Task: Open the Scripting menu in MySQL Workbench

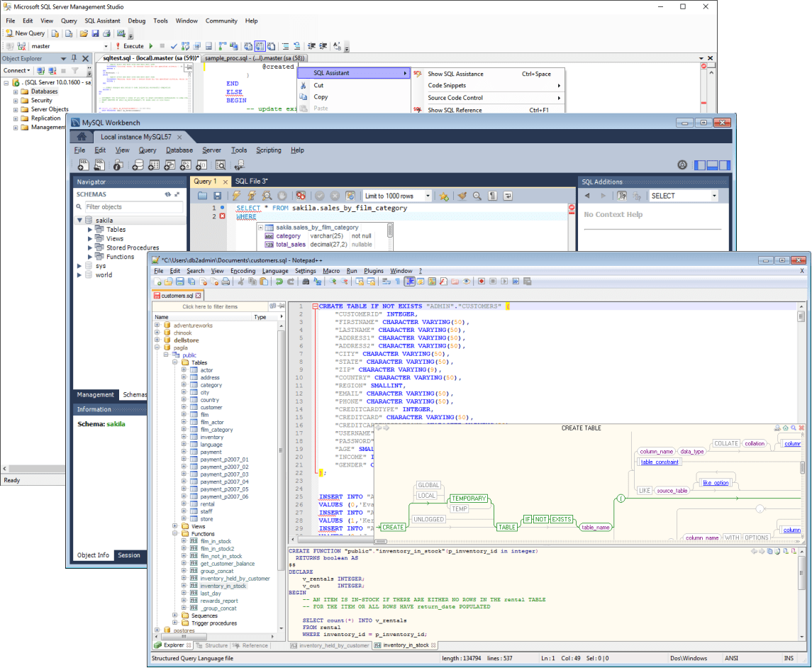Action: click(x=268, y=150)
